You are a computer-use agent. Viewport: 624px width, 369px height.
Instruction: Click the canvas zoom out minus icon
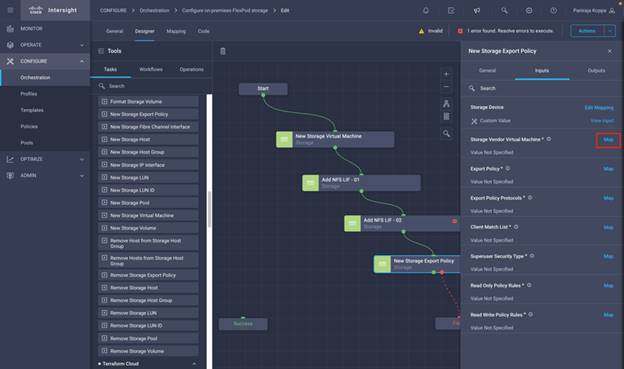click(446, 87)
